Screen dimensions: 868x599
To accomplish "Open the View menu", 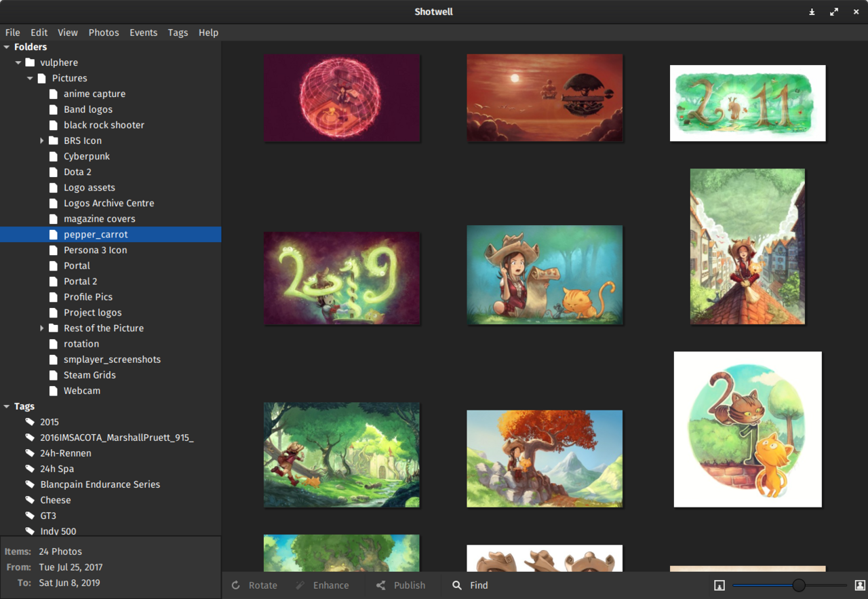I will click(x=68, y=33).
